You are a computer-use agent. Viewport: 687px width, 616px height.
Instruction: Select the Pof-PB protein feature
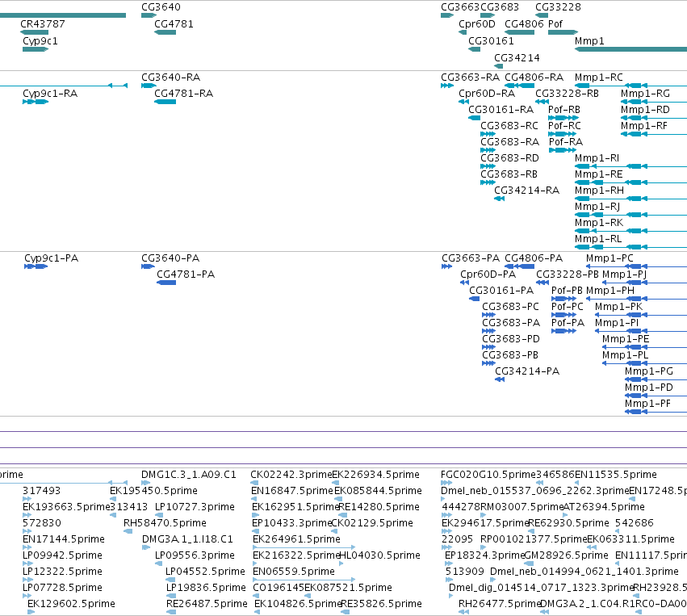click(563, 299)
